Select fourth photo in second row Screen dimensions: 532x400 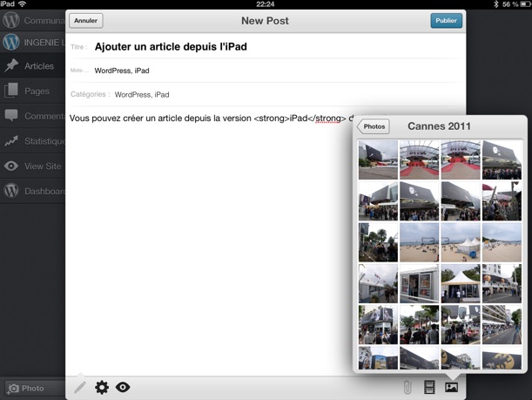click(502, 201)
